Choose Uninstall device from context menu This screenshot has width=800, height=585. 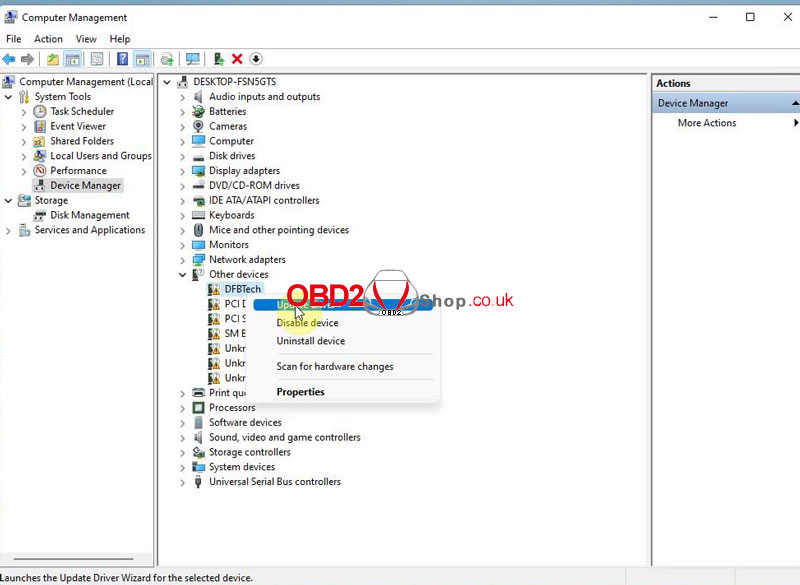310,341
